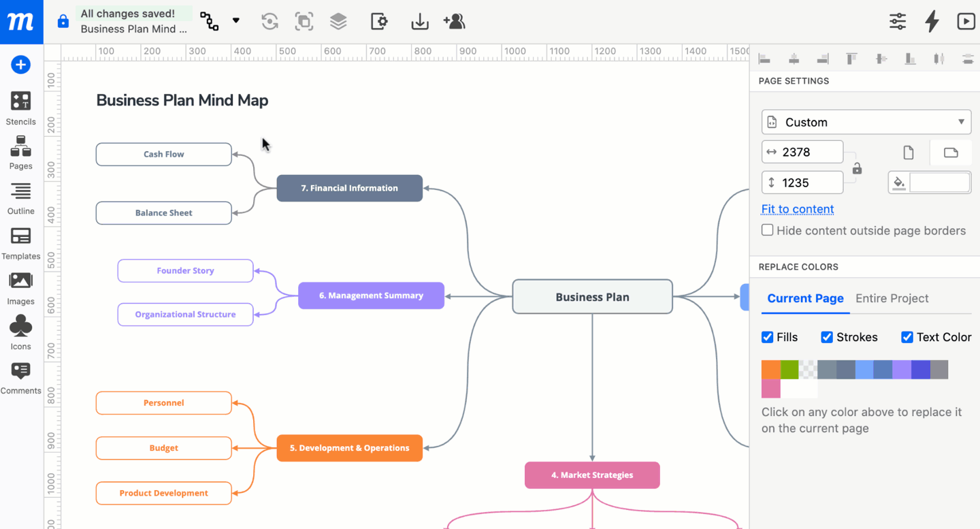Start preview with play icon
Screen dimensions: 980x529
tap(966, 22)
